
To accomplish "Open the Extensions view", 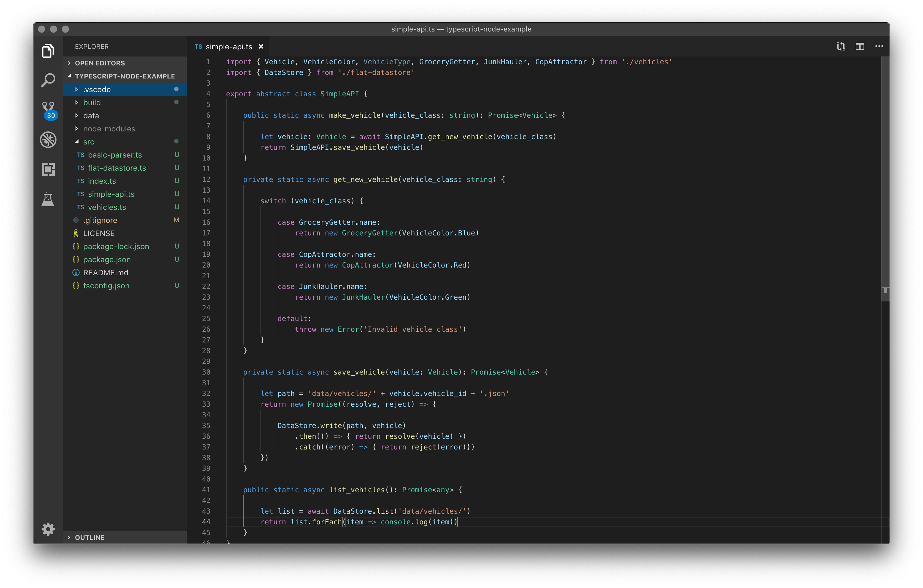I will tap(48, 169).
